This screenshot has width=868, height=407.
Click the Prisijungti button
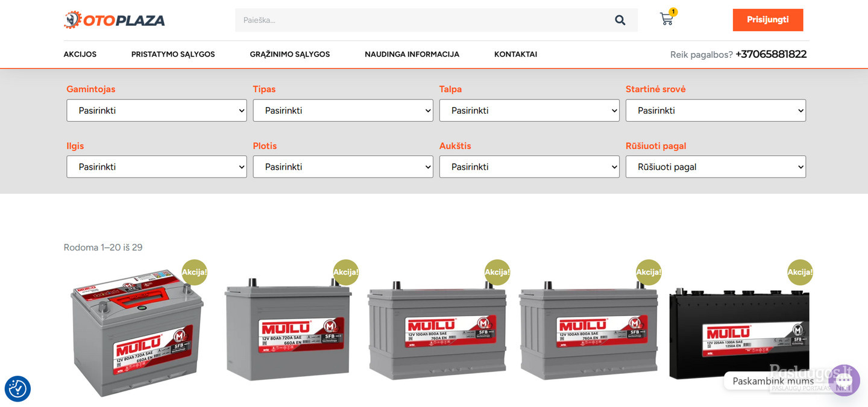point(768,20)
